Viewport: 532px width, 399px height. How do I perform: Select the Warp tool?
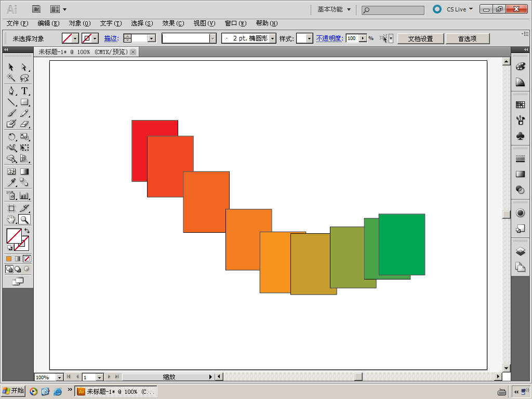(11, 148)
